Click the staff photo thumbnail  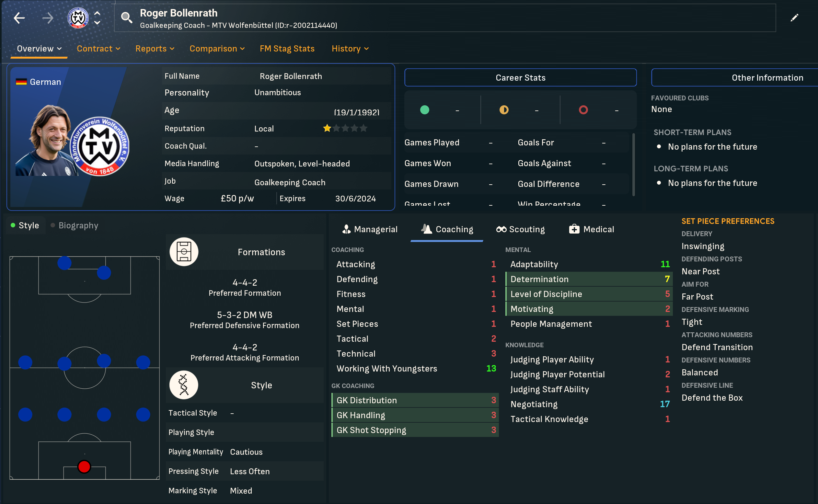pyautogui.click(x=47, y=141)
